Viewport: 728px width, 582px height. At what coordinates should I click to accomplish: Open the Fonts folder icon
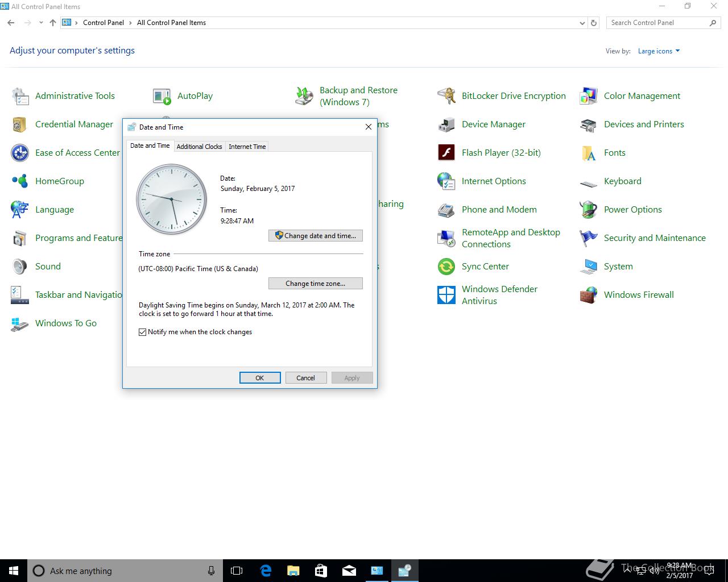(x=589, y=153)
